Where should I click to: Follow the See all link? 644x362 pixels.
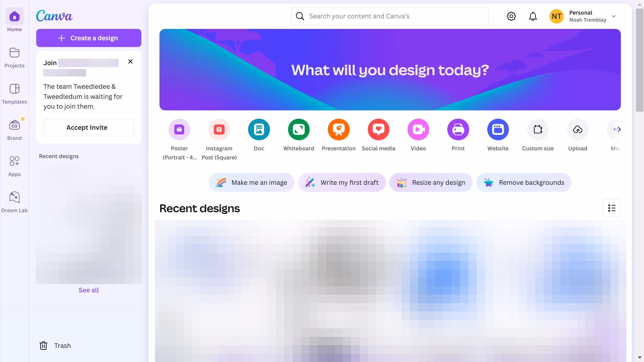89,290
